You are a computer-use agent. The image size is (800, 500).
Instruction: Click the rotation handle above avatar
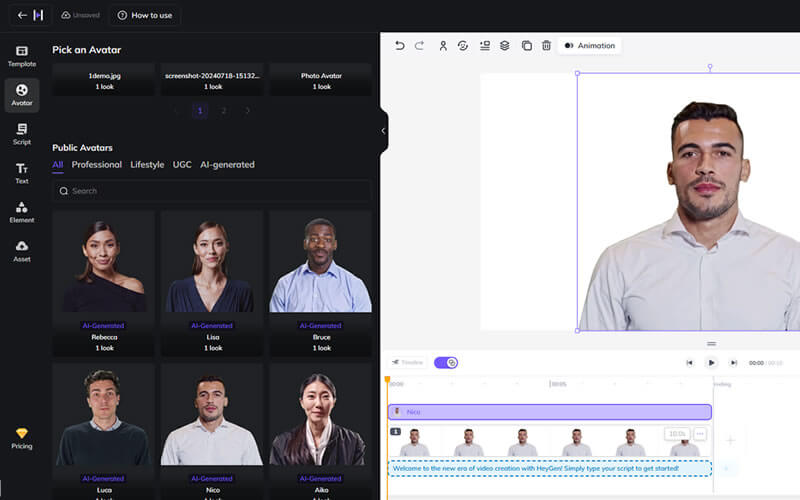coord(710,67)
